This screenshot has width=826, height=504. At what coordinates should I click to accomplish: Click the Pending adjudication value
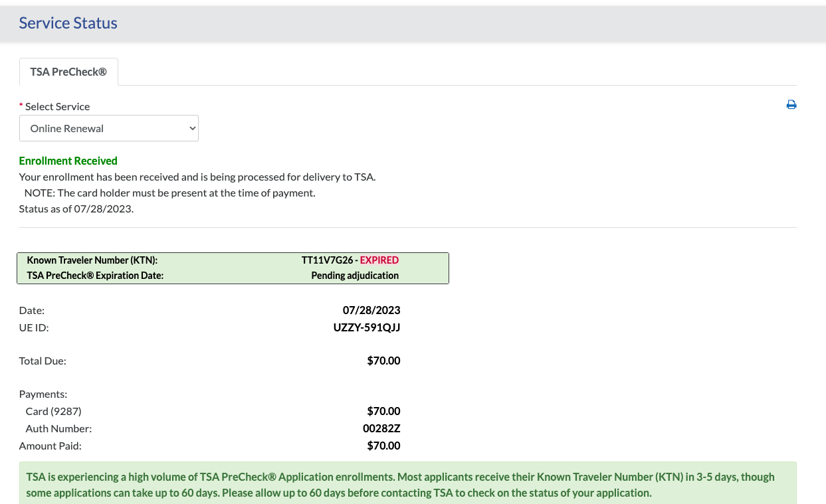coord(355,276)
